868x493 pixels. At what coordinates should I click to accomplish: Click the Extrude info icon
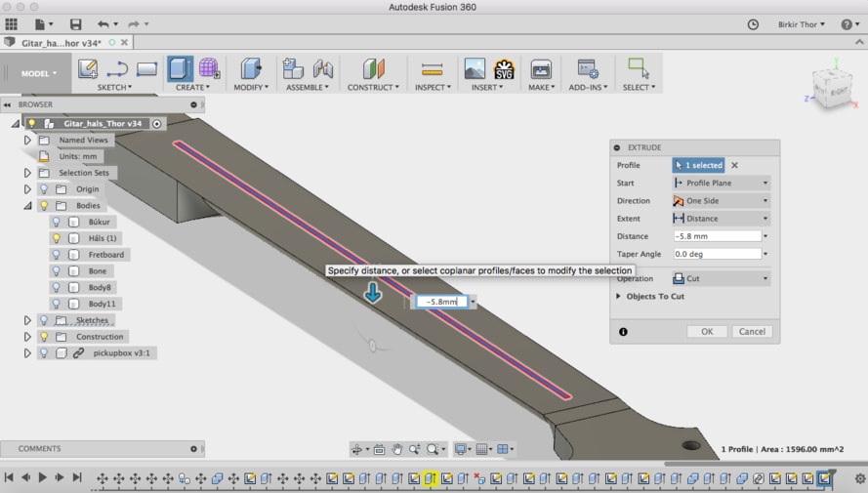pos(623,332)
